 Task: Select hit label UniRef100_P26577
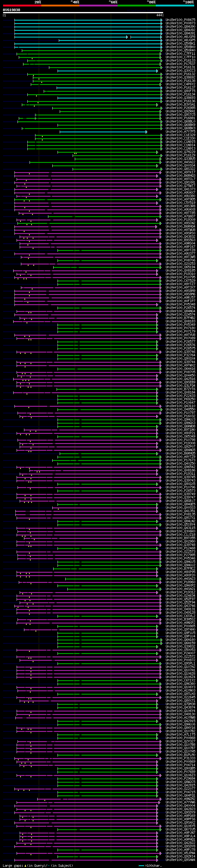point(180,342)
